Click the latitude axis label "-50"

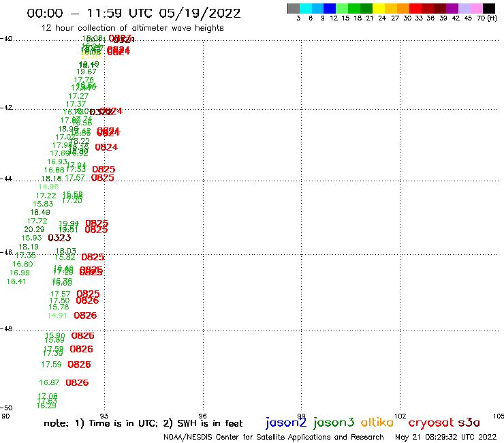point(6,408)
